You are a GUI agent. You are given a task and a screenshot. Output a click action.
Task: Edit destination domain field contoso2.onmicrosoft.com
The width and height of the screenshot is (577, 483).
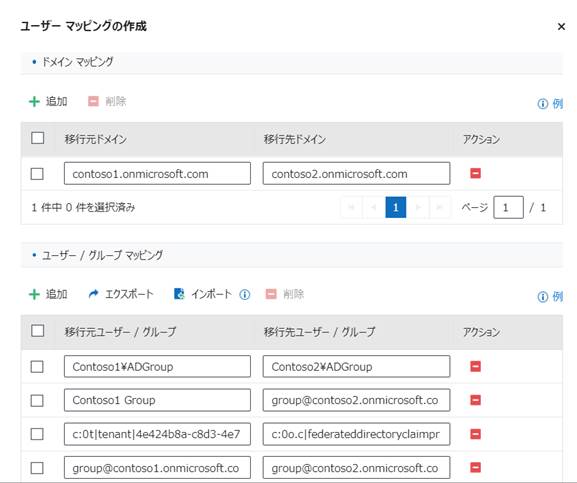point(356,173)
